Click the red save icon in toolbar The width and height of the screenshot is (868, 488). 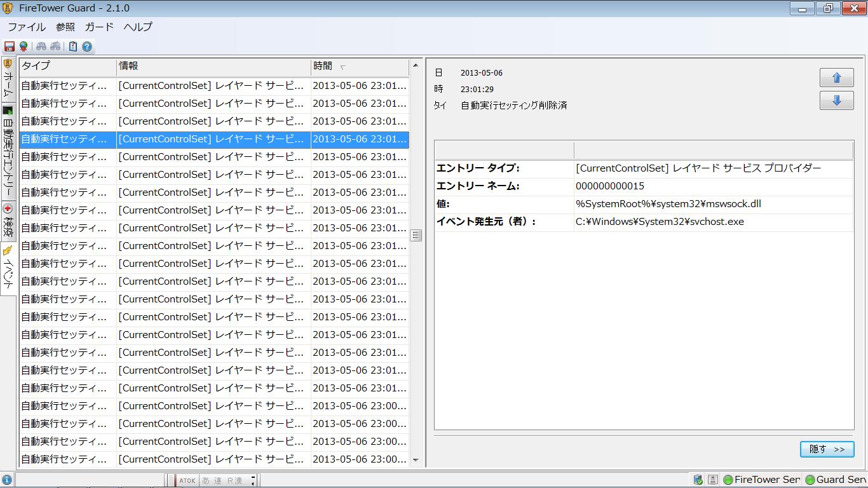point(10,46)
